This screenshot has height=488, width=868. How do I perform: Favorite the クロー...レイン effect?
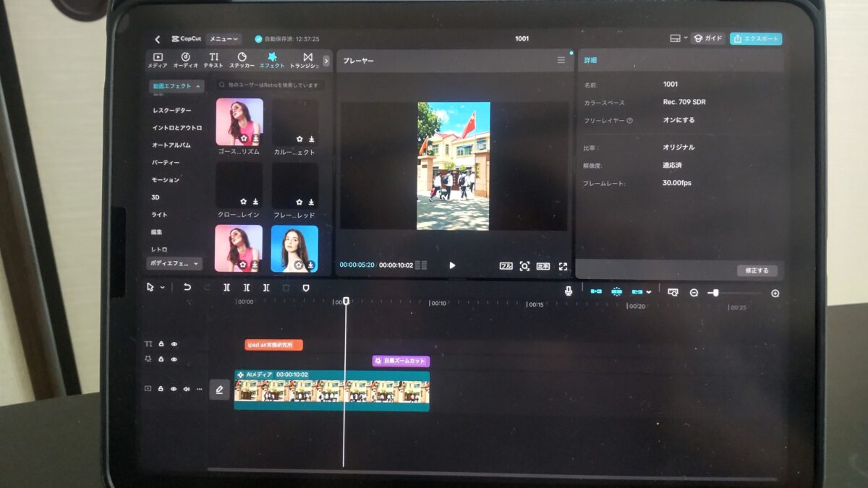(244, 202)
